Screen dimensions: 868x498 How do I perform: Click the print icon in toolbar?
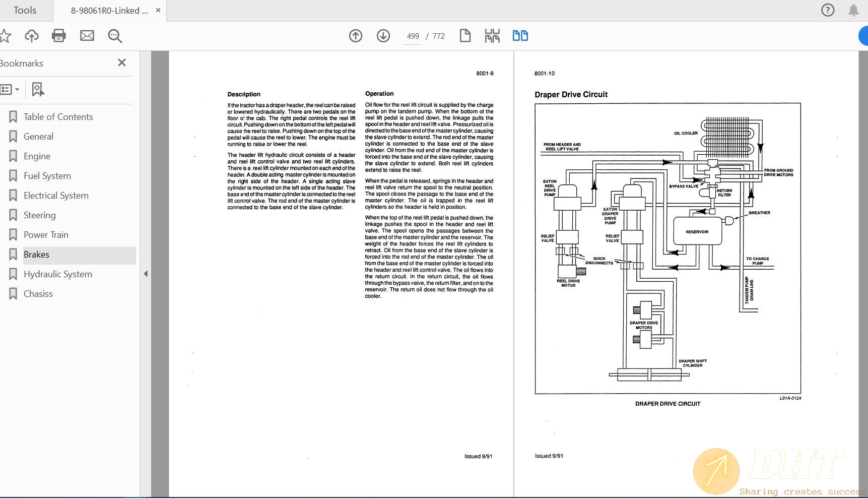59,36
